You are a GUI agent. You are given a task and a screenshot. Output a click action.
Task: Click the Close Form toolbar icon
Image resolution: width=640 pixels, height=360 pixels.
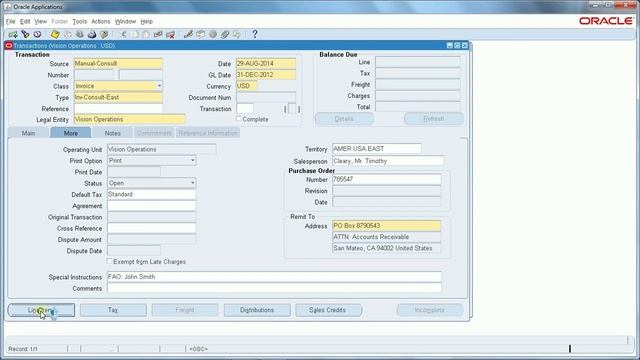coord(104,35)
